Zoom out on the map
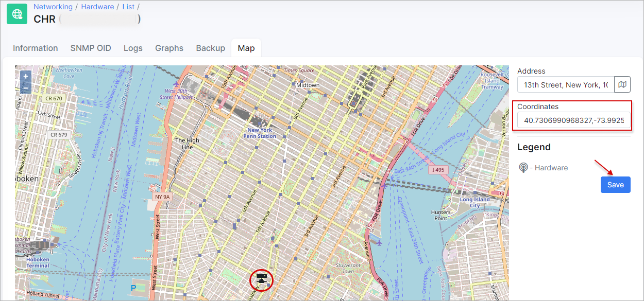 click(x=26, y=88)
